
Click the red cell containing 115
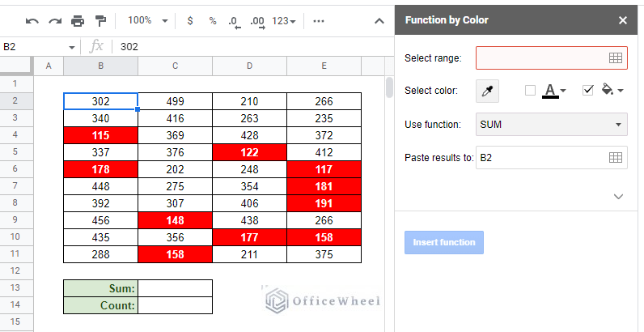100,135
